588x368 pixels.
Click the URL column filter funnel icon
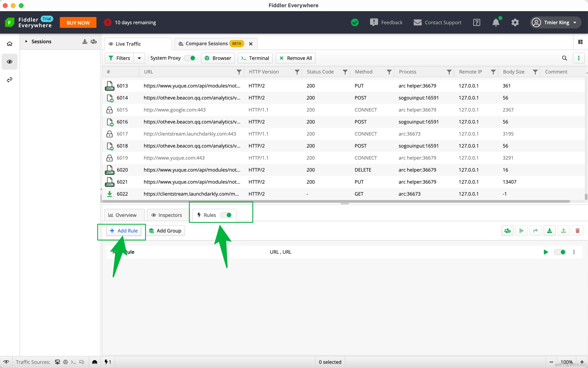click(x=239, y=72)
